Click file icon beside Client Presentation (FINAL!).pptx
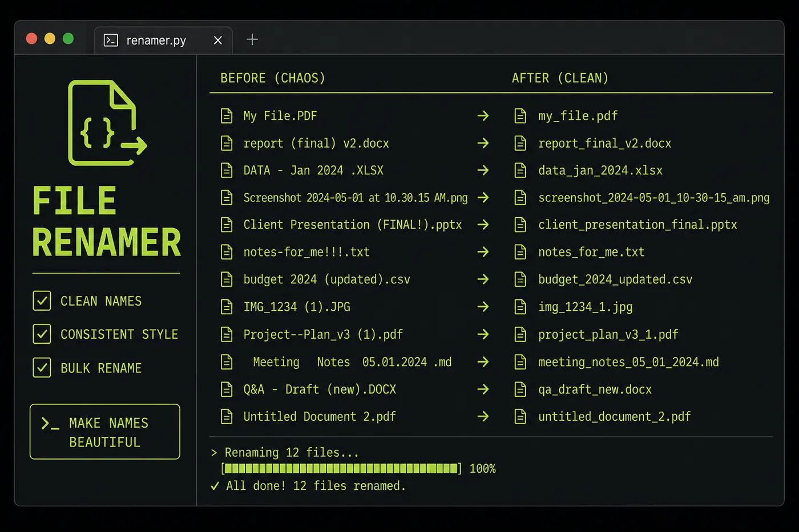 tap(227, 225)
